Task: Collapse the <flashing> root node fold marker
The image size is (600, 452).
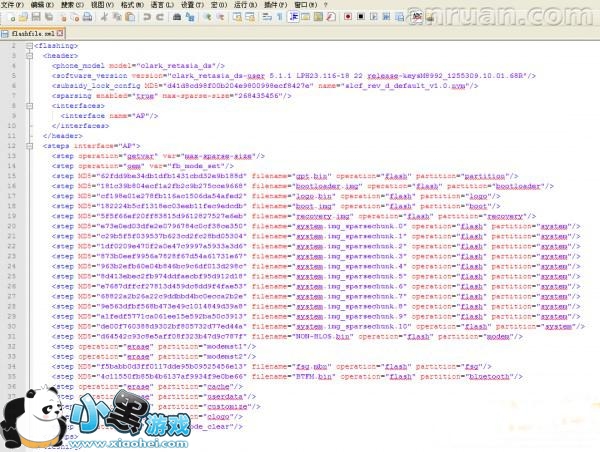Action: pos(30,46)
